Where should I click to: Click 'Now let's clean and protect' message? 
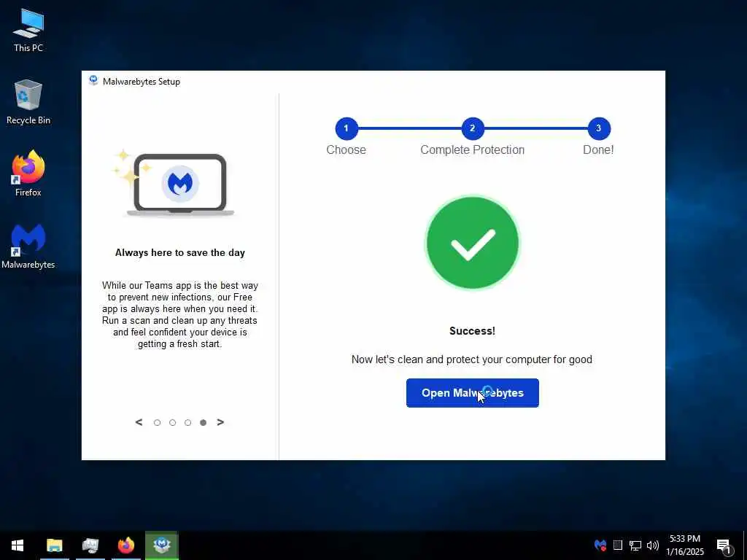click(x=472, y=359)
